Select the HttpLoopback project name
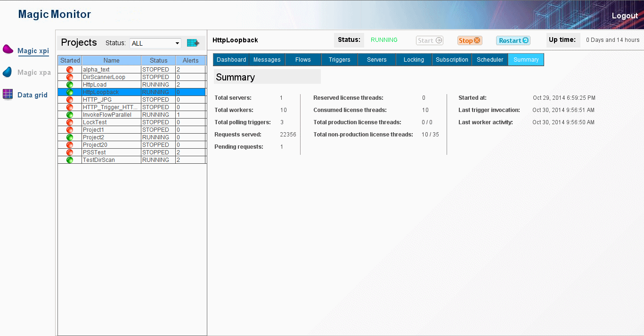The height and width of the screenshot is (336, 644). click(101, 92)
